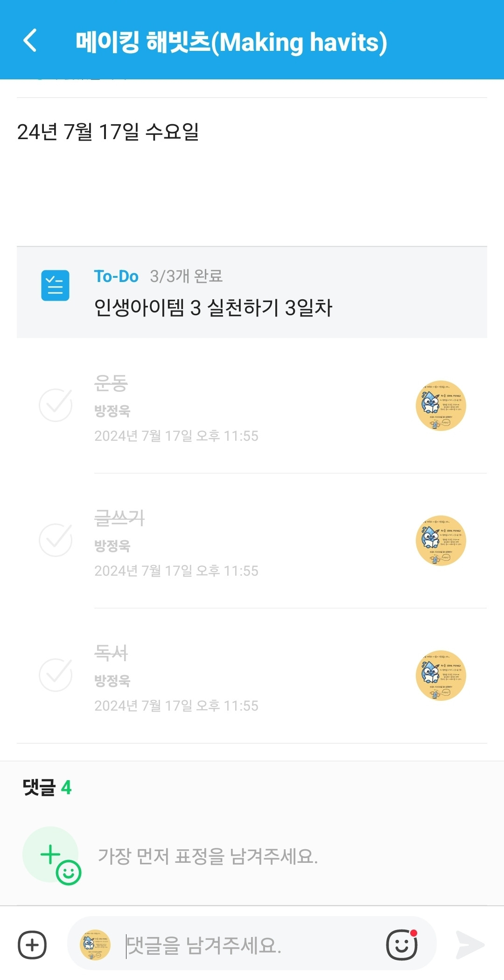Tap the 메이킹 해빗츠 header title
This screenshot has width=504, height=980.
pyautogui.click(x=231, y=42)
